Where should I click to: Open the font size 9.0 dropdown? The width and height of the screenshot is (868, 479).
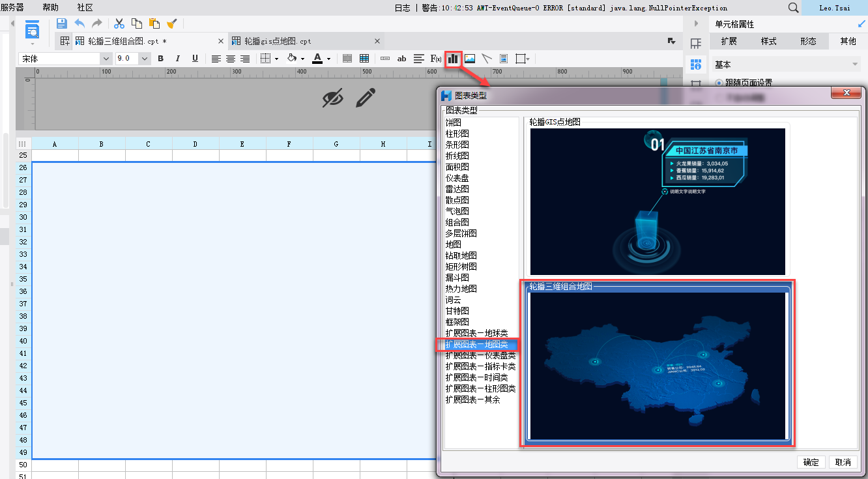(x=144, y=59)
